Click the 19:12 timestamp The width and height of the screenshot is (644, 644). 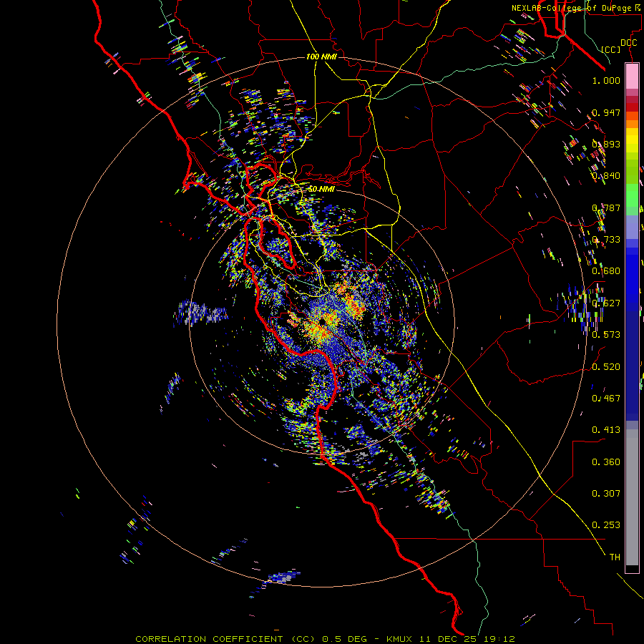(498, 639)
